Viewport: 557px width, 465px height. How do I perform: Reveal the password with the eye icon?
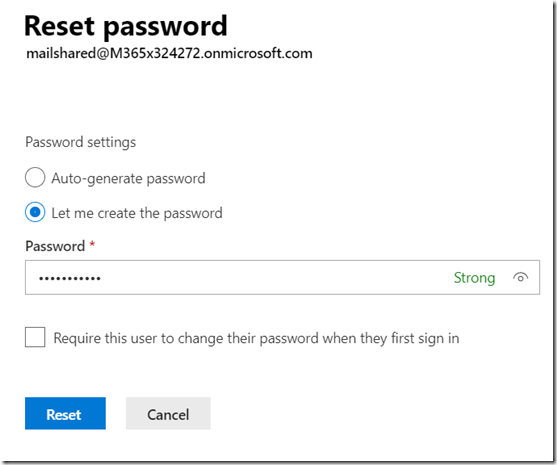[520, 277]
